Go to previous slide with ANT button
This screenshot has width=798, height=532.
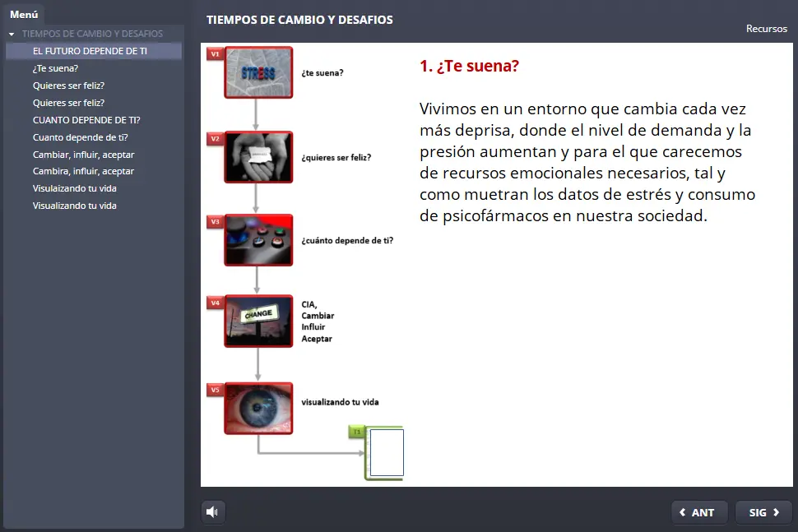(698, 512)
